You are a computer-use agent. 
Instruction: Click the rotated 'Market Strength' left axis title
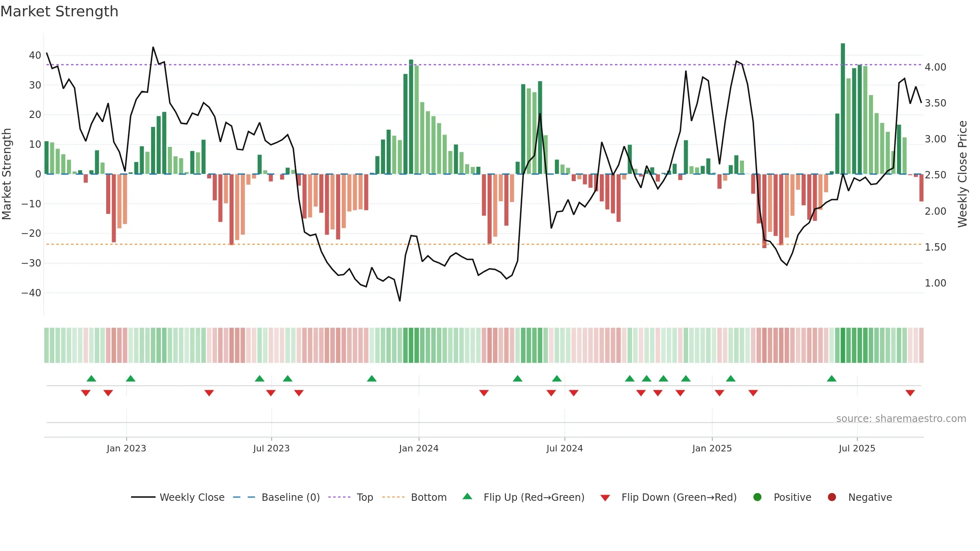click(x=7, y=174)
